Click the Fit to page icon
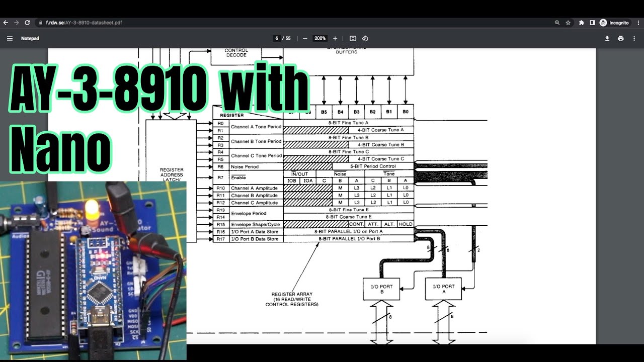644x362 pixels. coord(353,38)
